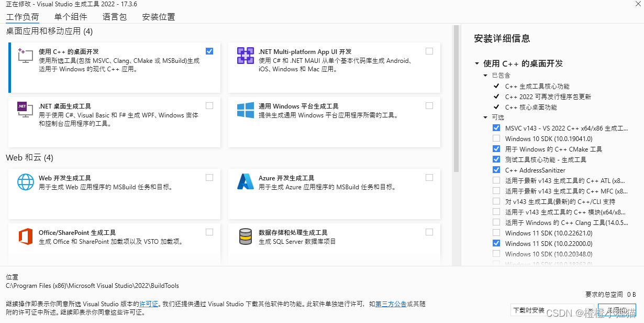This screenshot has height=323, width=644.
Task: Click the C++ 核心桌面功能 included item
Action: point(531,107)
